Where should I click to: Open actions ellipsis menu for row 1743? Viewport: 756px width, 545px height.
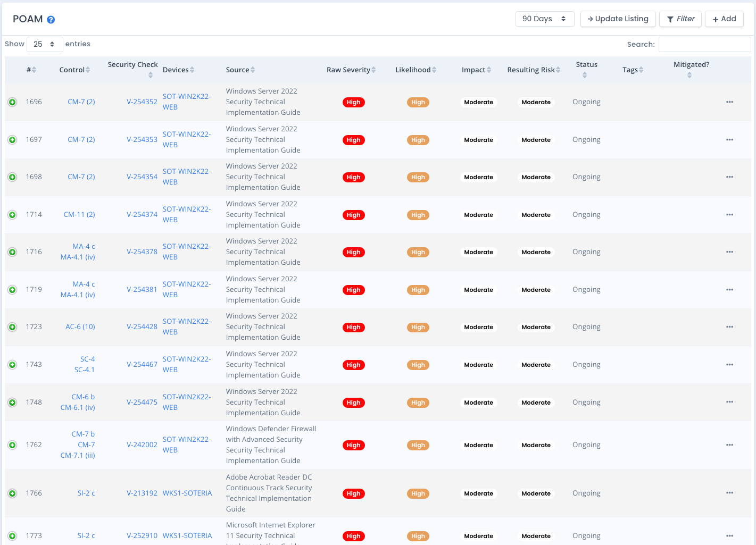729,365
